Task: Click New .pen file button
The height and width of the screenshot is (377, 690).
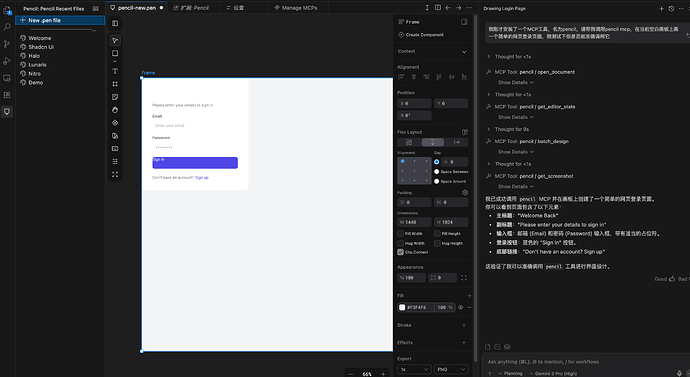Action: click(x=60, y=20)
